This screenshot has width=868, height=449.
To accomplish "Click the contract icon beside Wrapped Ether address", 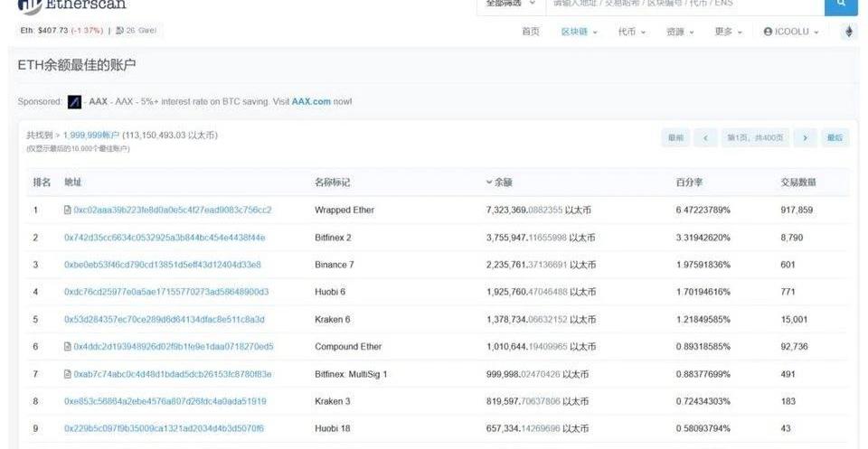I will pos(68,210).
